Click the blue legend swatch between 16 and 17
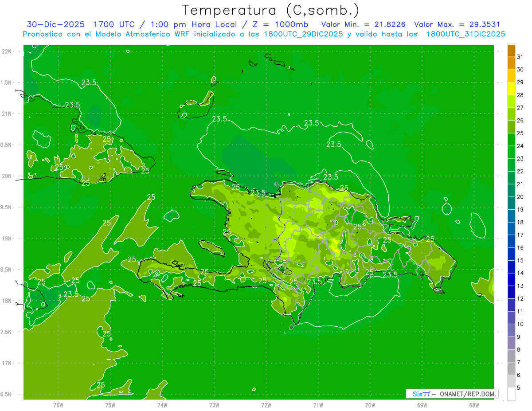 click(511, 241)
